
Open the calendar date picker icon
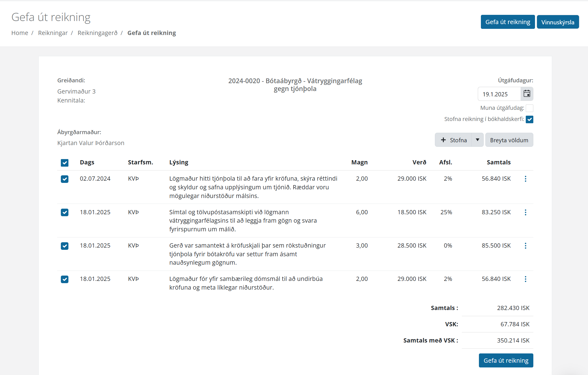tap(527, 94)
